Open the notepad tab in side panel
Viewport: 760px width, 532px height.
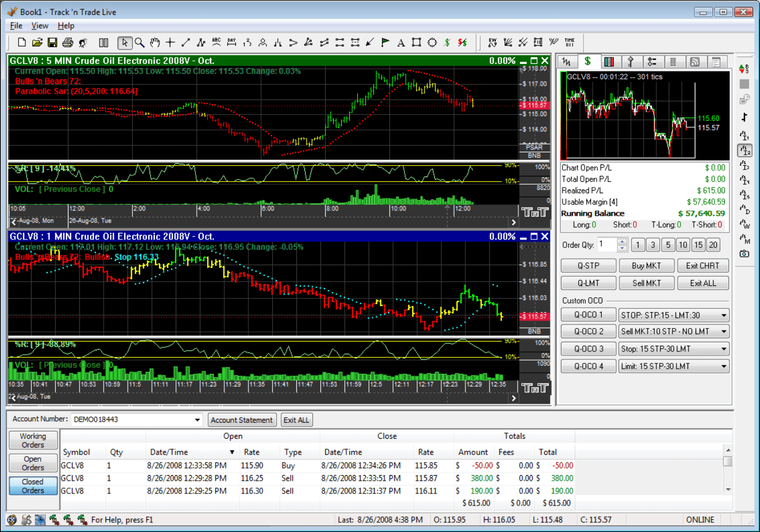(716, 62)
